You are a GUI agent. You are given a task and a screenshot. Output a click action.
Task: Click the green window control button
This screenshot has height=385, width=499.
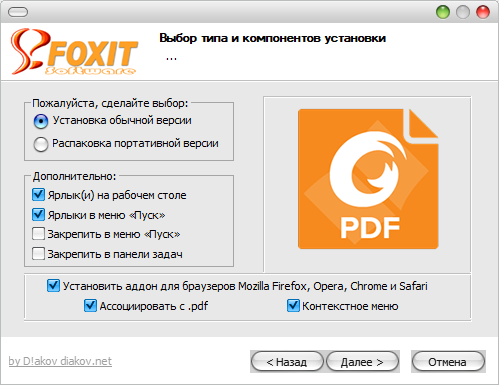click(443, 12)
